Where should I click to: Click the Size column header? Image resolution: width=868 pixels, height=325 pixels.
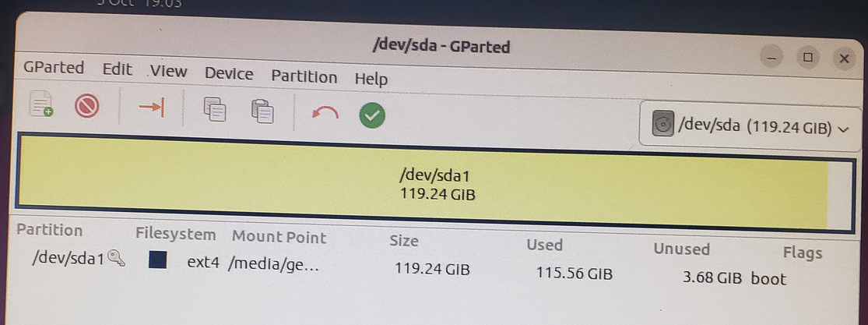[x=404, y=241]
